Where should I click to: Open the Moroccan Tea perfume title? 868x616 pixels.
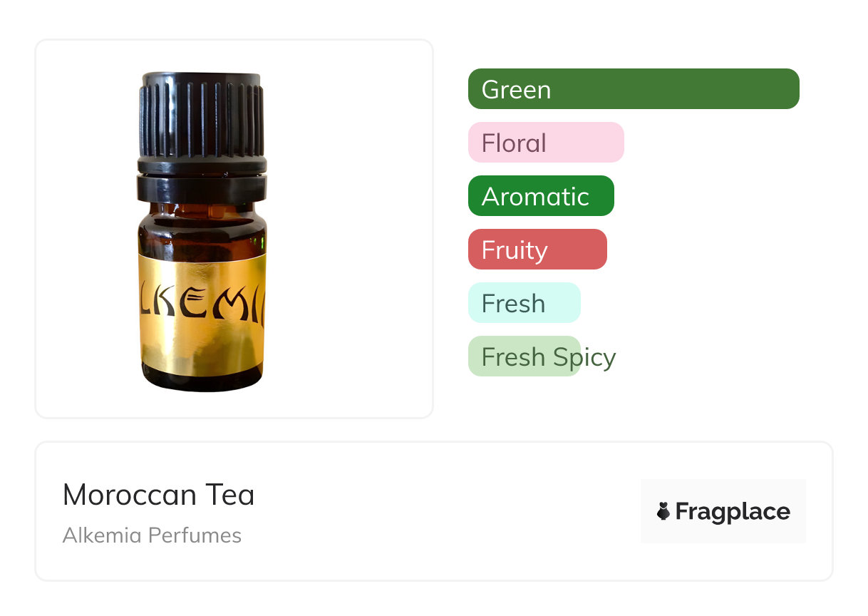158,495
